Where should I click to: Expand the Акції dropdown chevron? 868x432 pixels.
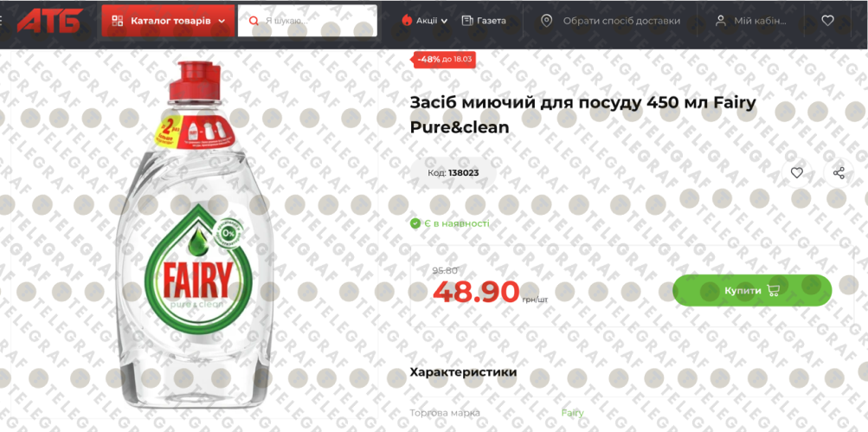pos(444,21)
